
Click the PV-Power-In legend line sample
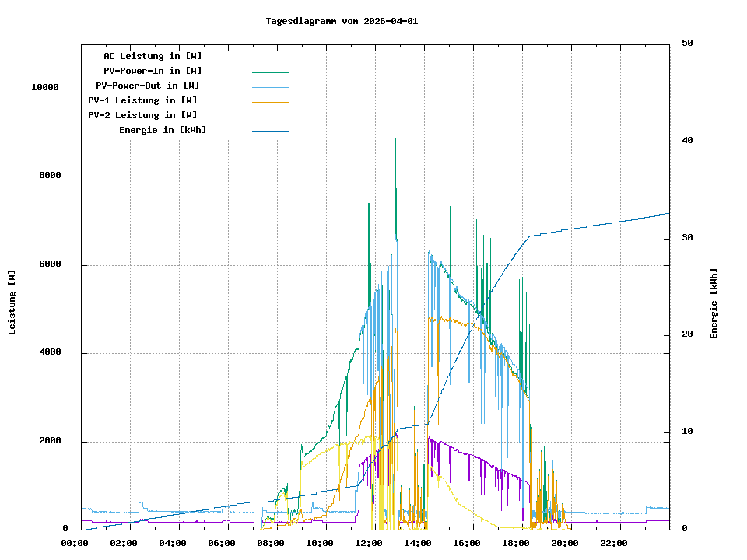[x=270, y=72]
